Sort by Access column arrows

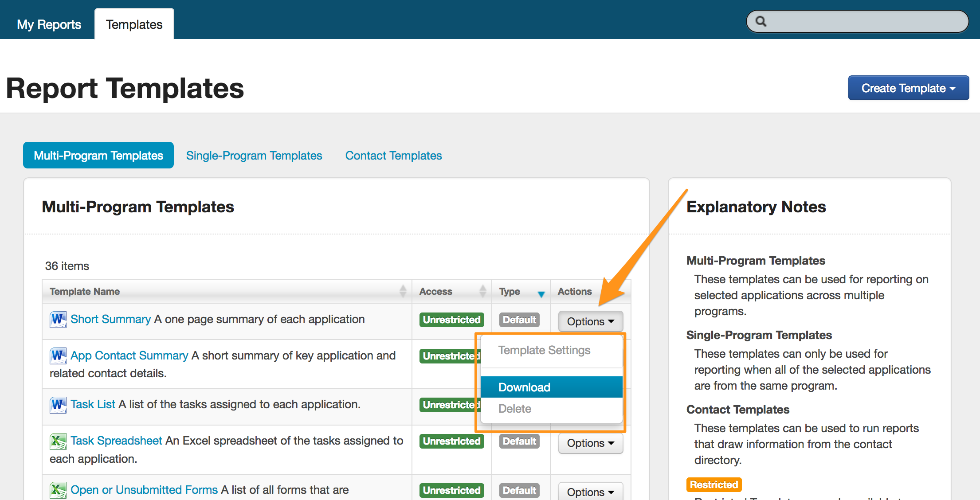pyautogui.click(x=483, y=291)
